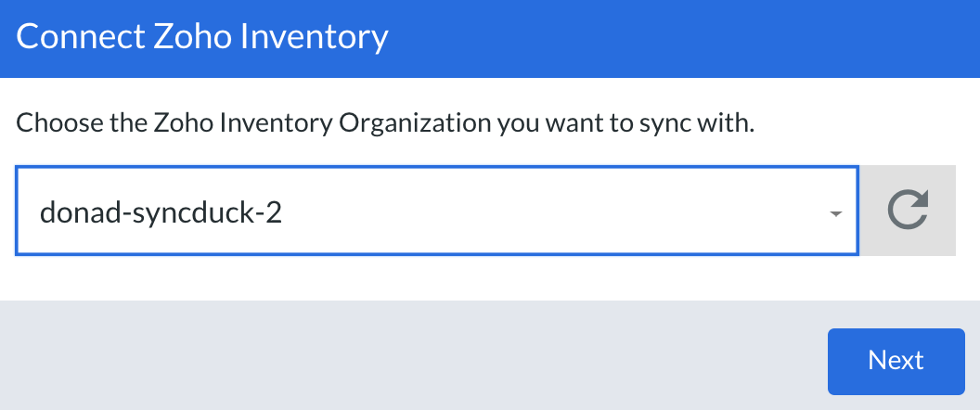Click the white area below the dropdown
This screenshot has height=410, width=980.
[490, 278]
